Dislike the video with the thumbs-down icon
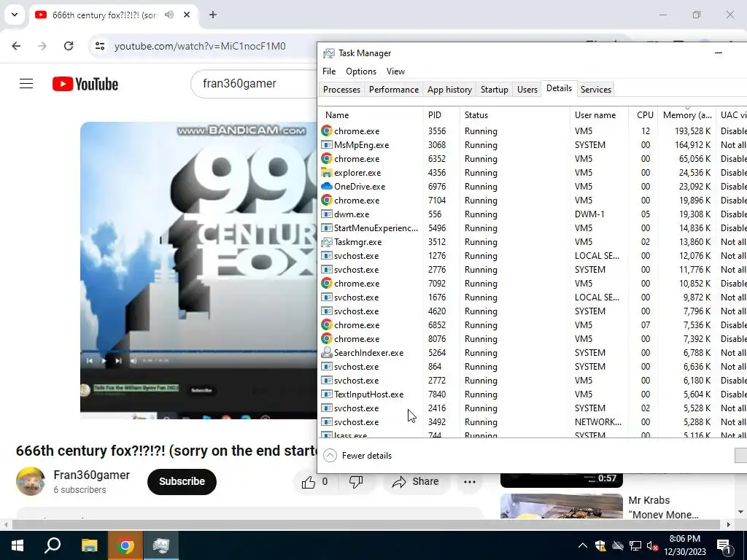 tap(356, 482)
